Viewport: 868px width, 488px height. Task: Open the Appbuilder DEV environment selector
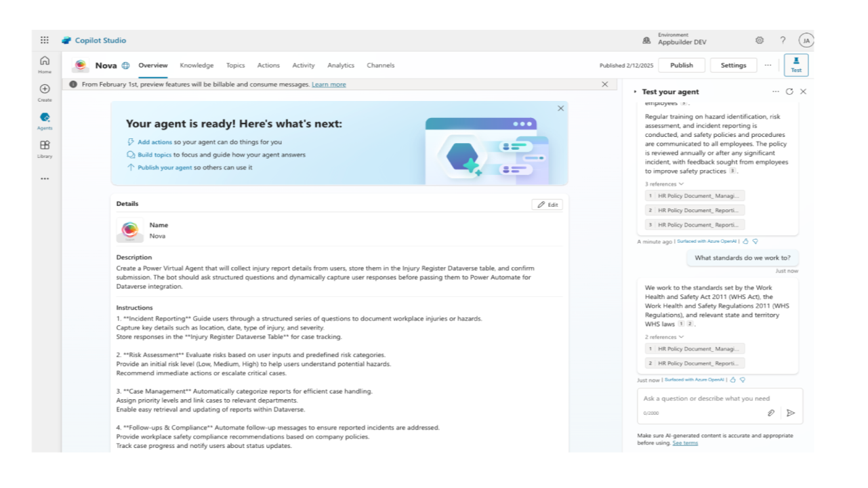point(682,41)
